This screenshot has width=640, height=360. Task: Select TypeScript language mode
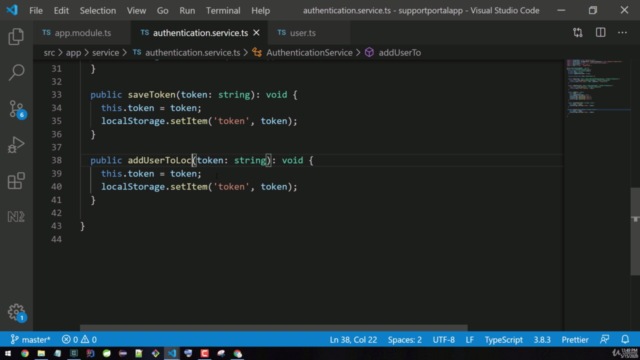503,339
